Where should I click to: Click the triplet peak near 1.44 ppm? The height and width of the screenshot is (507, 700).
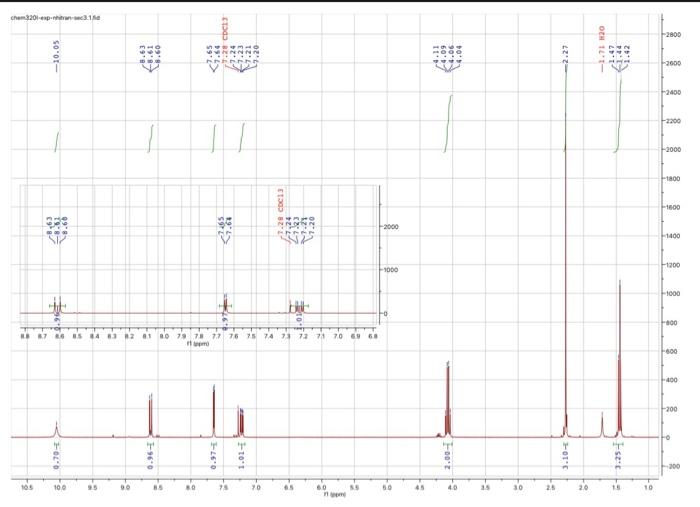[x=619, y=359]
